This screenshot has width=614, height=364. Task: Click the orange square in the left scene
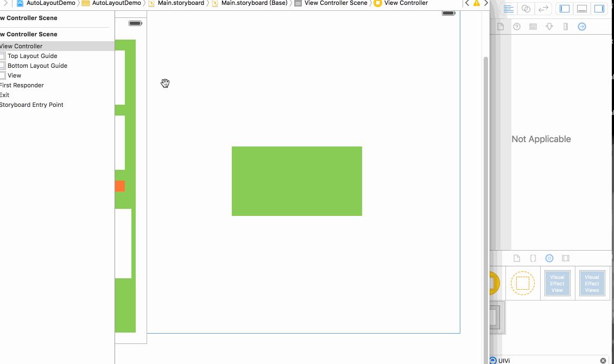pos(120,186)
